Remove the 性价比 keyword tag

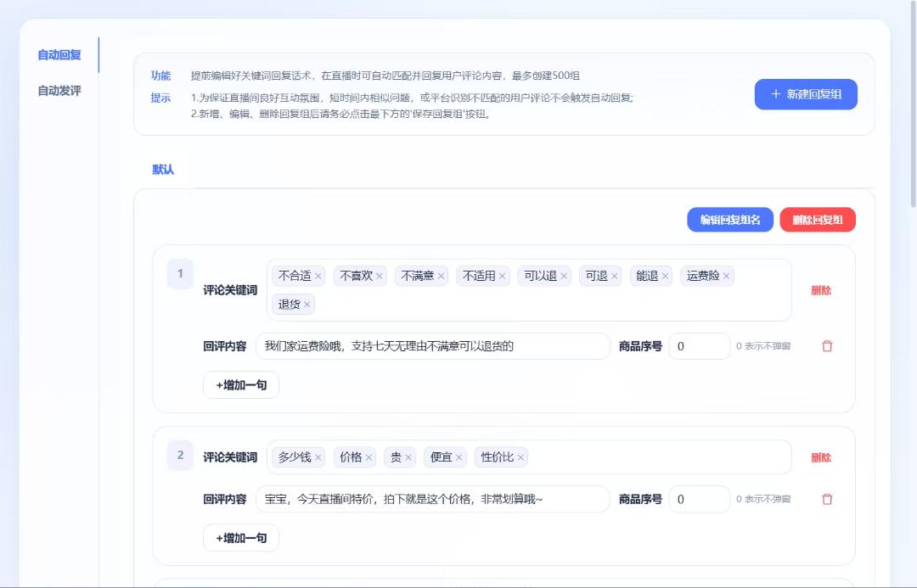coord(520,457)
